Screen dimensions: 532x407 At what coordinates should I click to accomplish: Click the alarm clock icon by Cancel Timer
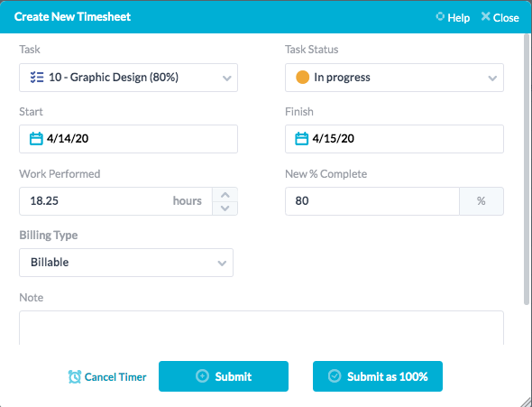[75, 376]
